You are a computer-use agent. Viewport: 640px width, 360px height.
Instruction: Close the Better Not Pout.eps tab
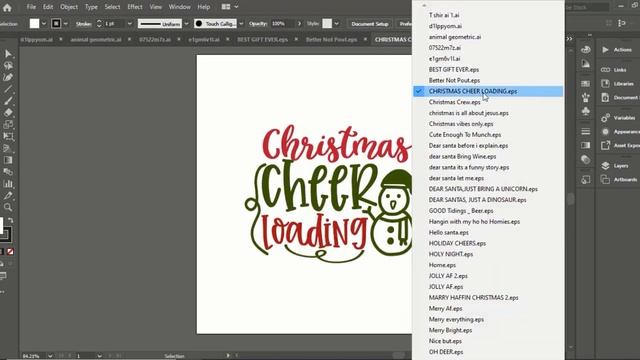point(365,40)
